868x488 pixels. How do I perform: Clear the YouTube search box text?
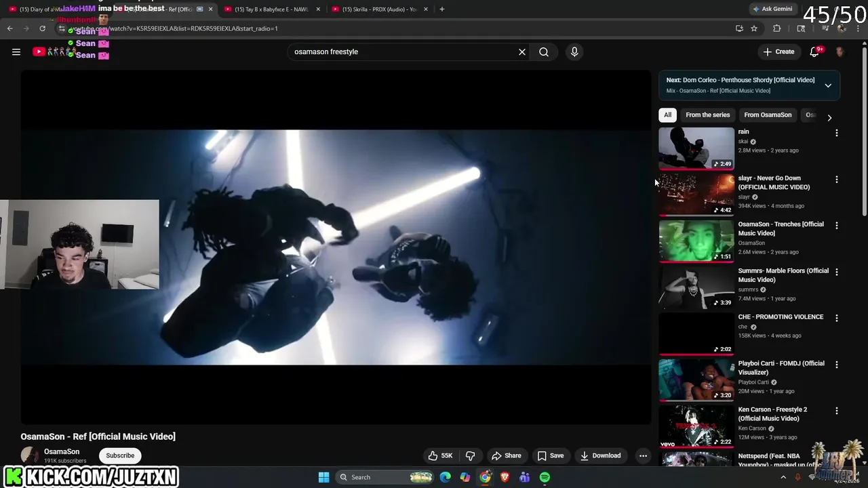[522, 52]
